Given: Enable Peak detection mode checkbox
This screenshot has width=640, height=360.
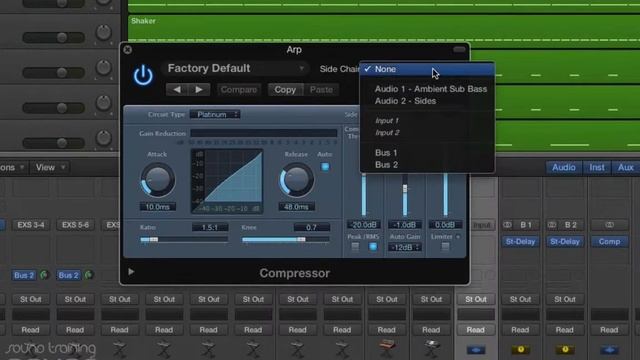Looking at the screenshot, I should 356,247.
